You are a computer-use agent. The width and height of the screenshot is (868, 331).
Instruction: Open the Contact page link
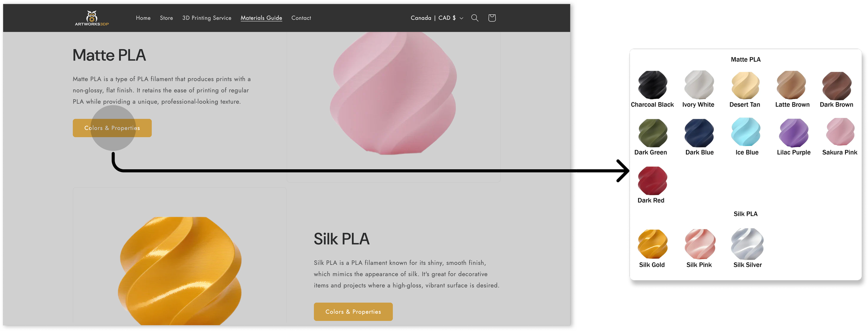coord(301,18)
